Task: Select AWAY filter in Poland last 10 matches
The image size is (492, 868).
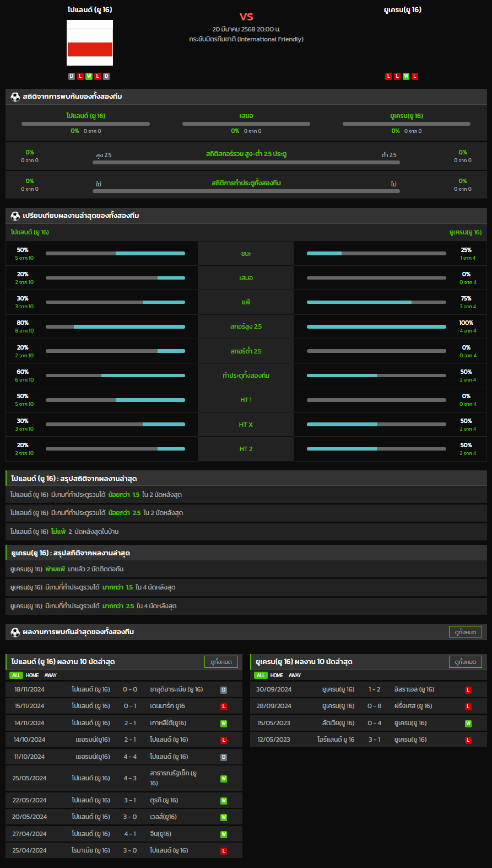Action: 51,675
